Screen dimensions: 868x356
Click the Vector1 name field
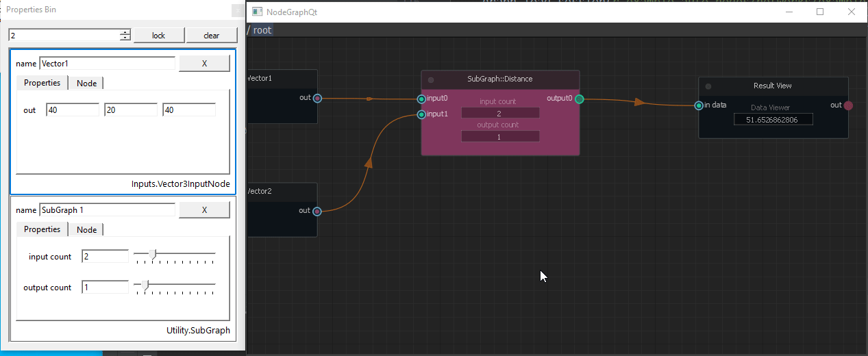click(108, 64)
